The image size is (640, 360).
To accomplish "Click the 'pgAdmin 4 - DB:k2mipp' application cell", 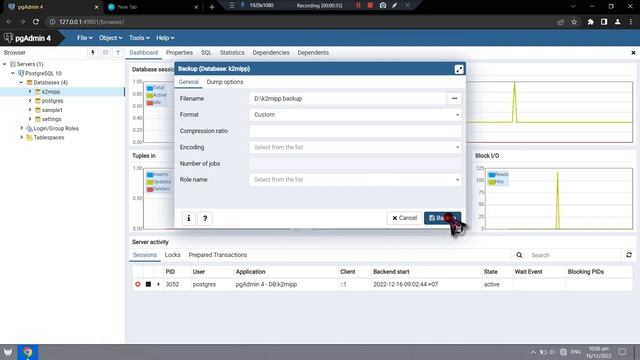I will point(266,284).
